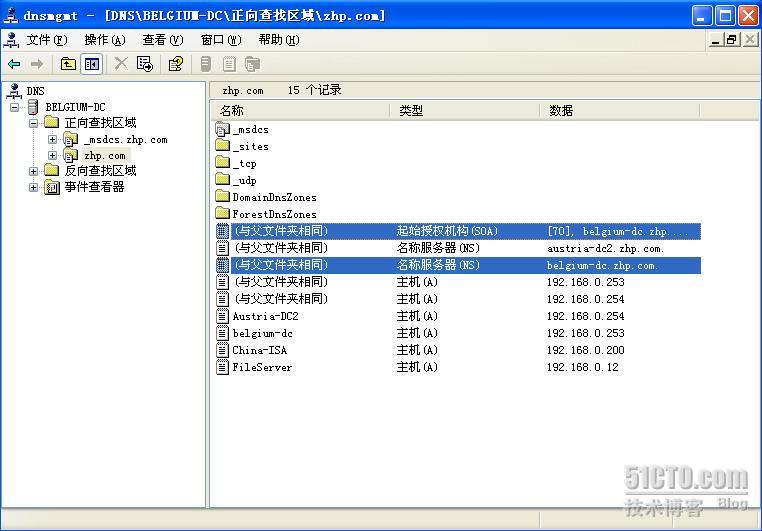Click the 起始授权机构(SOA) type cell
The height and width of the screenshot is (531, 762).
(447, 231)
